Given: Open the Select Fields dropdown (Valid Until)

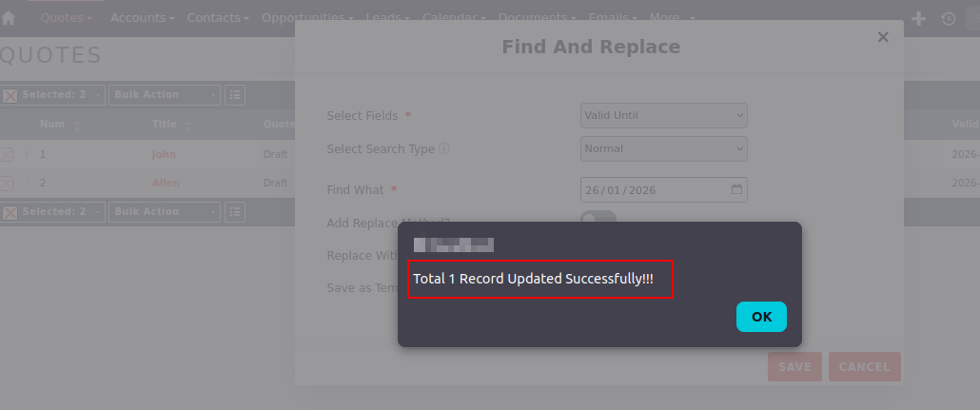Looking at the screenshot, I should pos(663,115).
